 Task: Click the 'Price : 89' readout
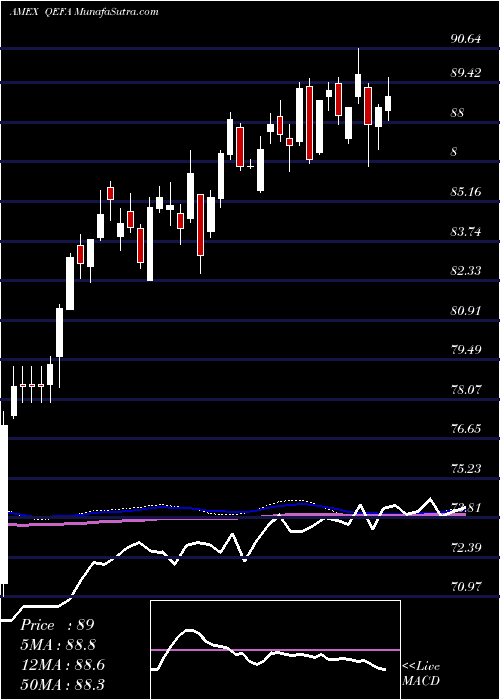click(57, 625)
